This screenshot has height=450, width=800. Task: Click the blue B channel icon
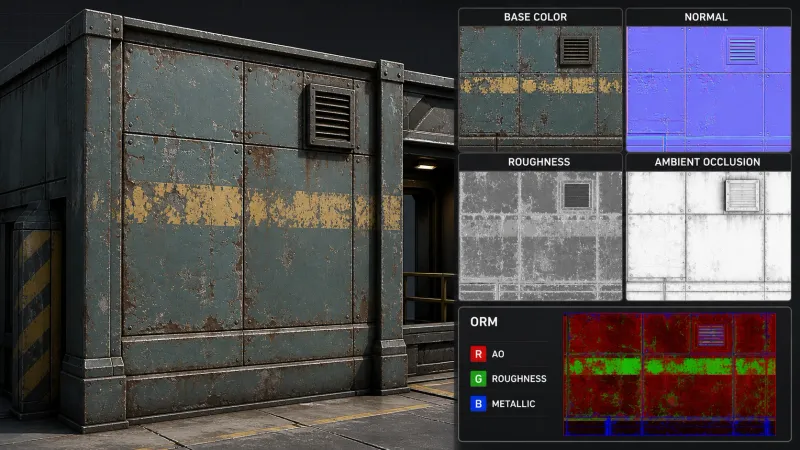(478, 404)
